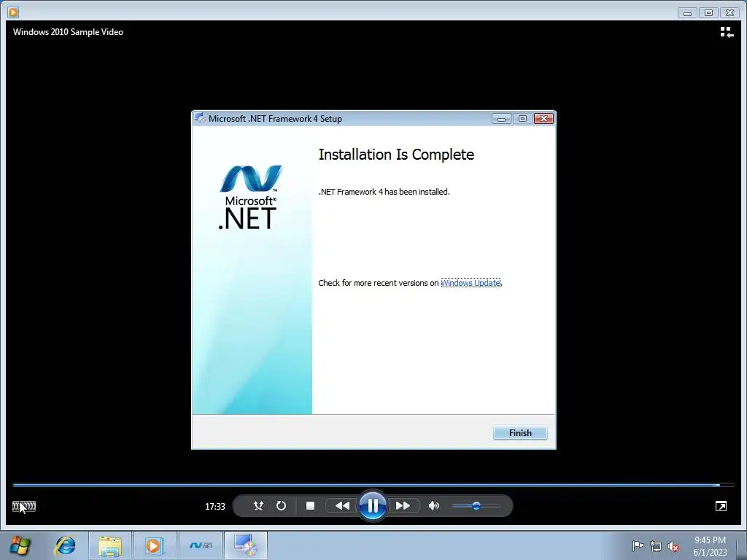The height and width of the screenshot is (560, 747).
Task: Toggle shuffle mode in the player
Action: point(258,506)
